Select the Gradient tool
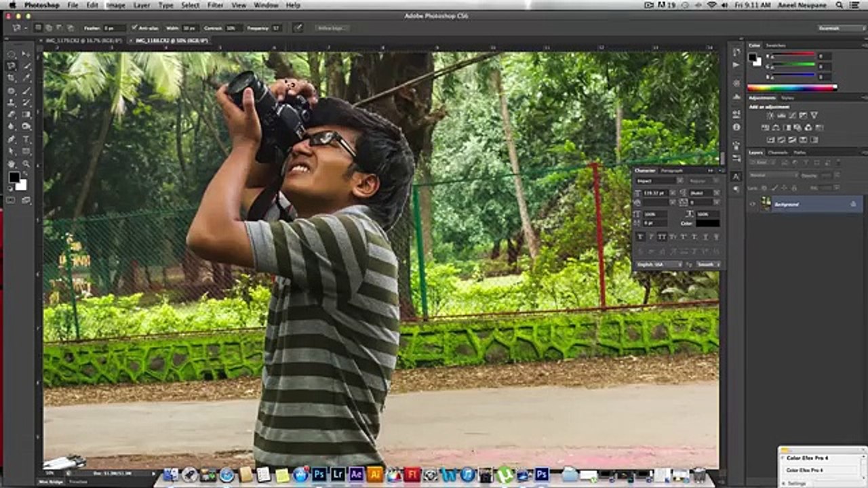This screenshot has width=868, height=488. point(26,115)
